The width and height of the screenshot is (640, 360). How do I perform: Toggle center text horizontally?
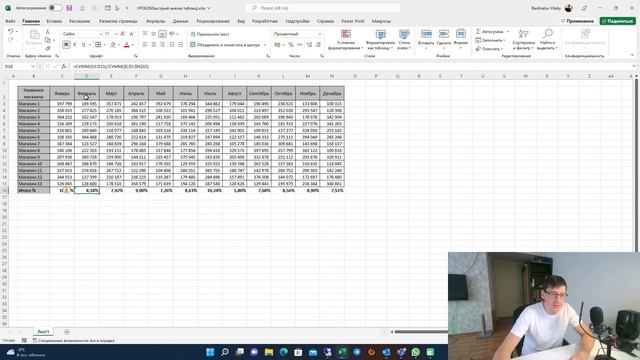pyautogui.click(x=154, y=44)
